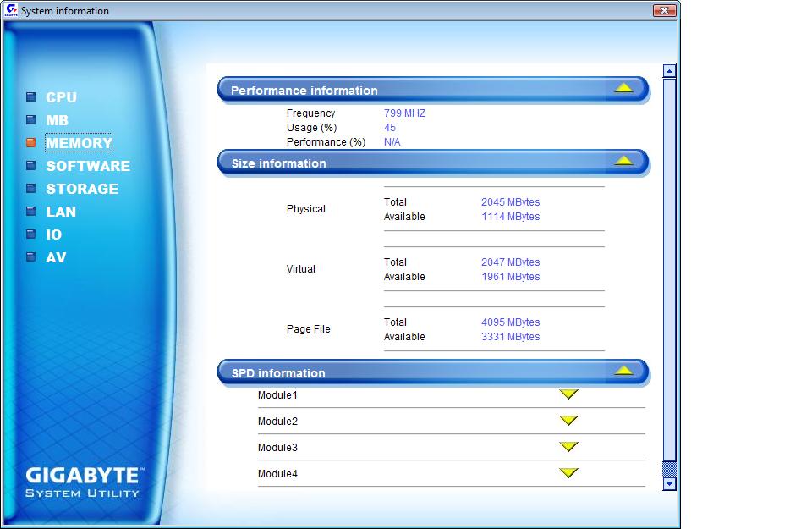The width and height of the screenshot is (812, 529).
Task: Expand Module4 SPD details arrow
Action: (x=568, y=473)
